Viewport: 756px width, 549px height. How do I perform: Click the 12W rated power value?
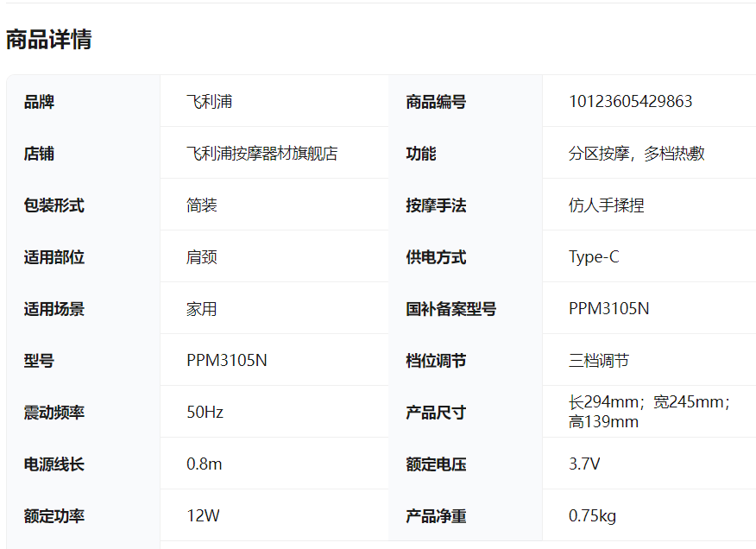tap(203, 516)
